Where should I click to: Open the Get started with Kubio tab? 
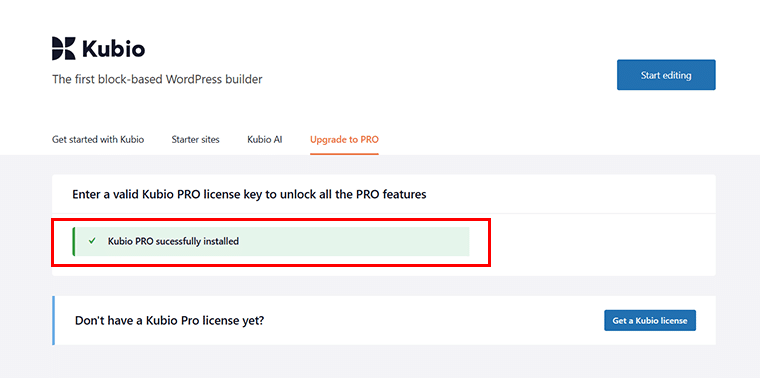(98, 140)
